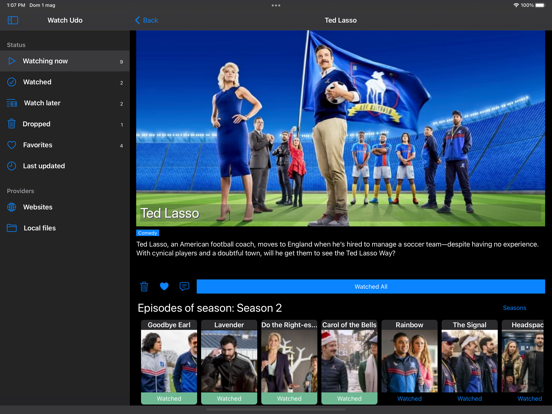
Task: Open the Seasons selector link
Action: click(x=514, y=308)
